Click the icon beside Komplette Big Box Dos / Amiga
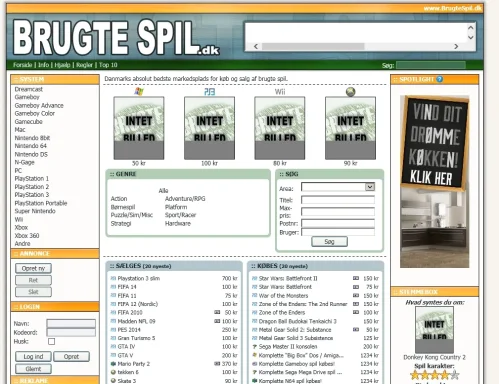The height and width of the screenshot is (384, 499). point(255,355)
